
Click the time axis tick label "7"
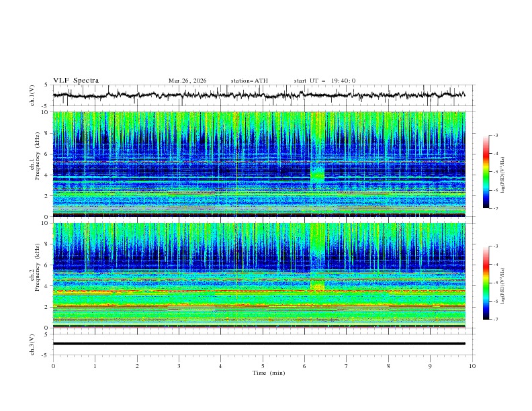[347, 366]
